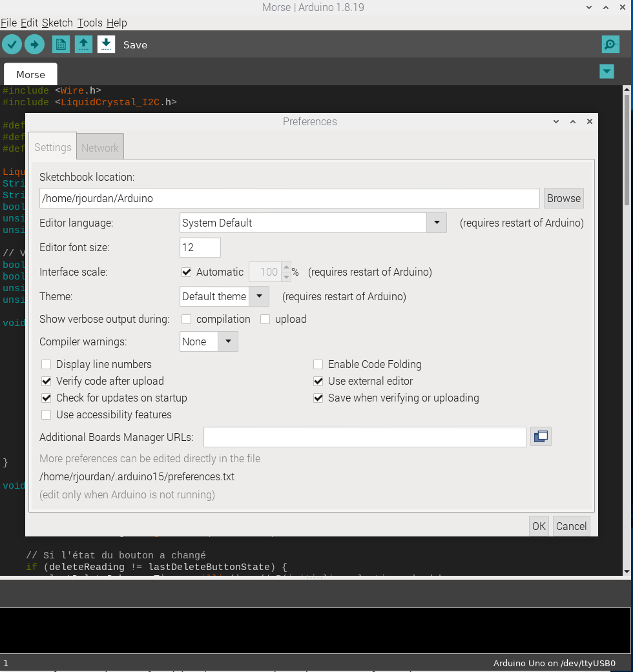633x672 pixels.
Task: Click the Sketchbook location text field
Action: pos(289,198)
